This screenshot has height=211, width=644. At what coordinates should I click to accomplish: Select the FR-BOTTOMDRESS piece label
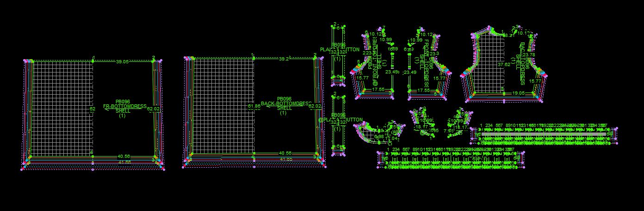[125, 106]
